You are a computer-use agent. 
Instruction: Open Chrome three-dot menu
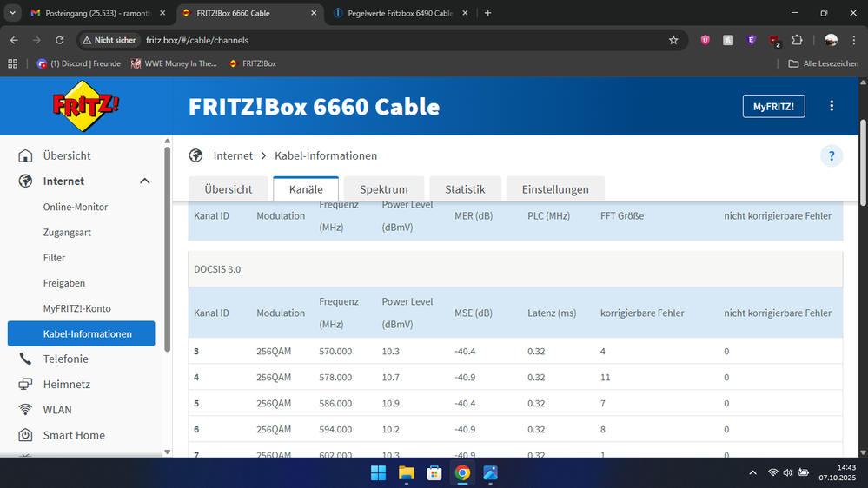coord(853,41)
